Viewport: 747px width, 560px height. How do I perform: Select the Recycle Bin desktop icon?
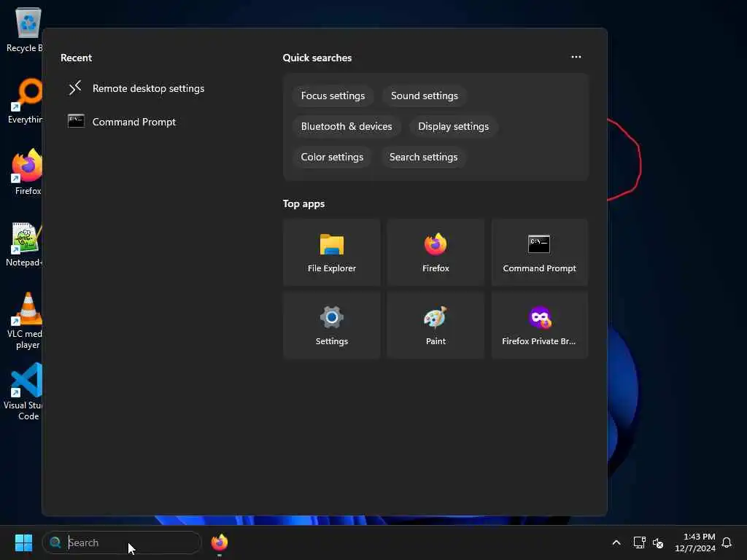point(25,29)
